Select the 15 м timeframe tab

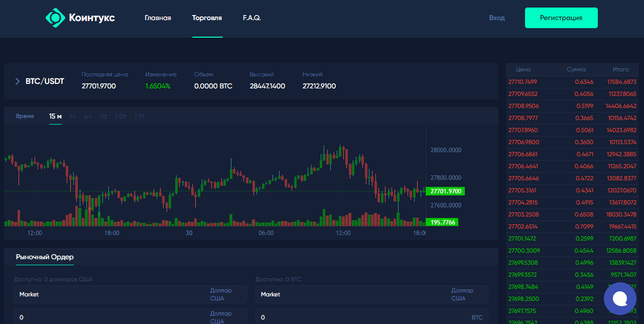tap(55, 116)
